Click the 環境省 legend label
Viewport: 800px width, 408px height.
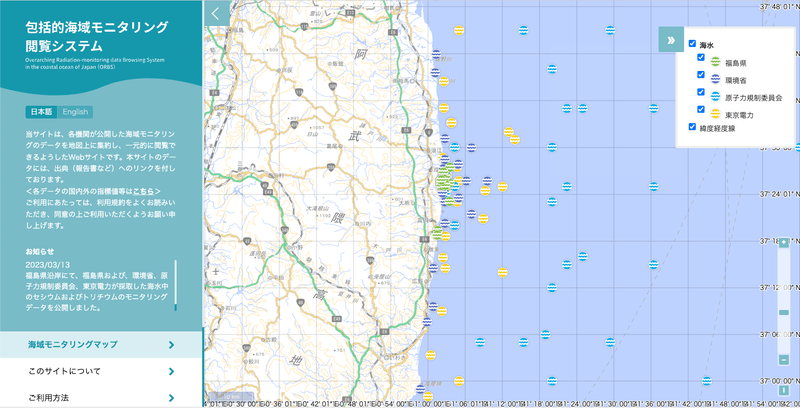[735, 81]
